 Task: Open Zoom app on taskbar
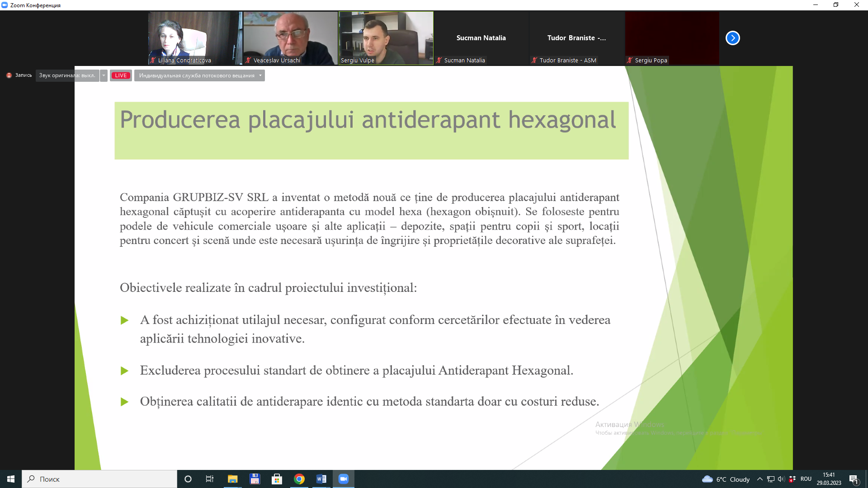344,479
